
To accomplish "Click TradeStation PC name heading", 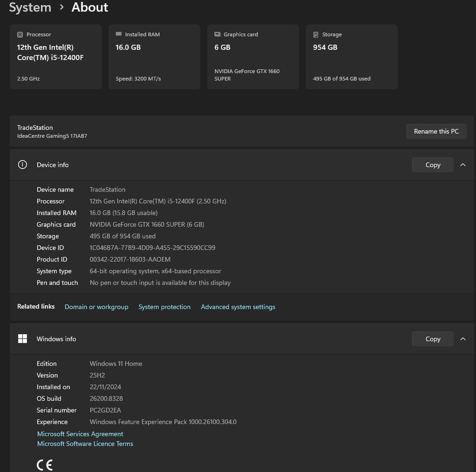I will [x=35, y=127].
